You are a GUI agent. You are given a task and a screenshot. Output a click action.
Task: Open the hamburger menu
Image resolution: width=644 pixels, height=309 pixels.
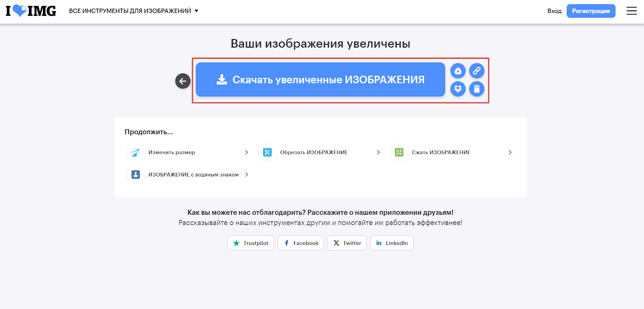pos(632,11)
